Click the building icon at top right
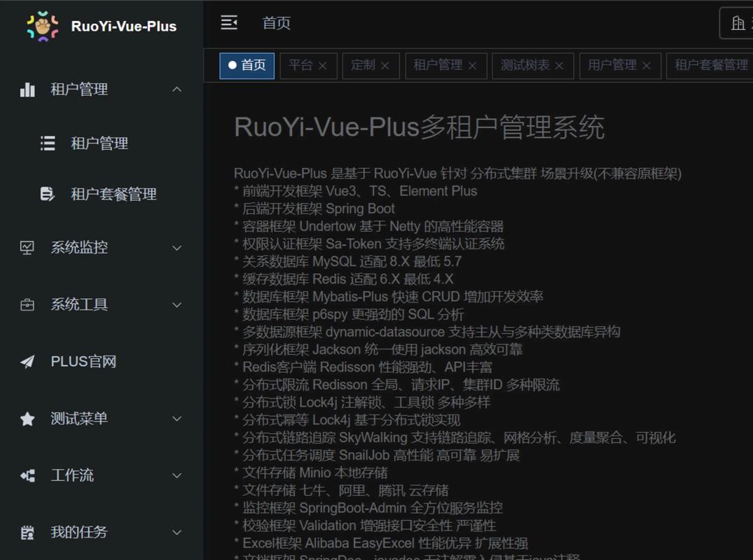The width and height of the screenshot is (753, 560). point(738,22)
